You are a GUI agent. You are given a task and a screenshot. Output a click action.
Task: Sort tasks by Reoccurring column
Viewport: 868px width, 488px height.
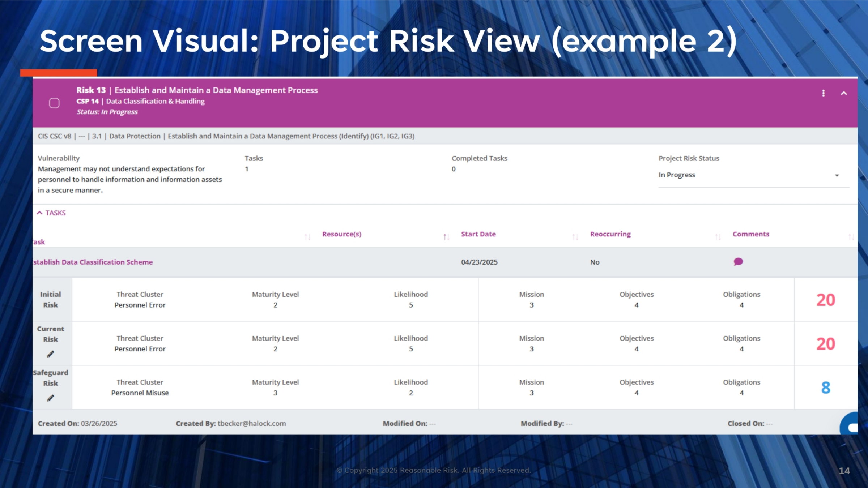(x=610, y=234)
